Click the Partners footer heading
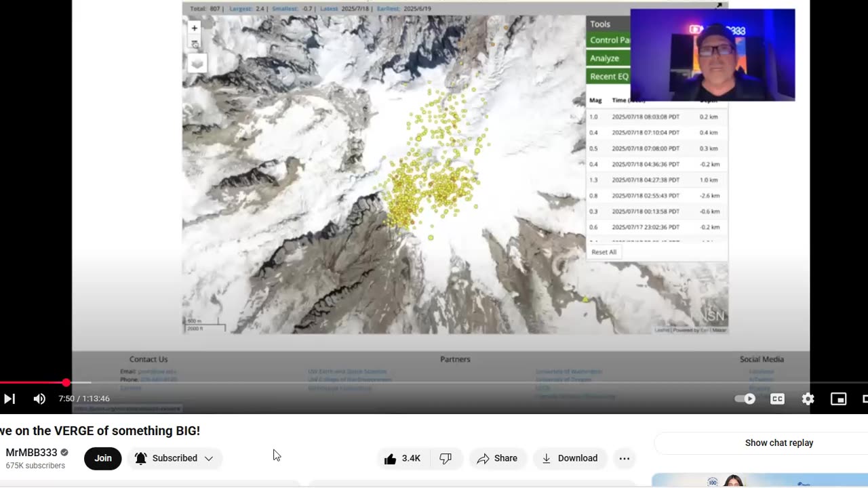Viewport: 868px width, 488px height. pyautogui.click(x=455, y=359)
